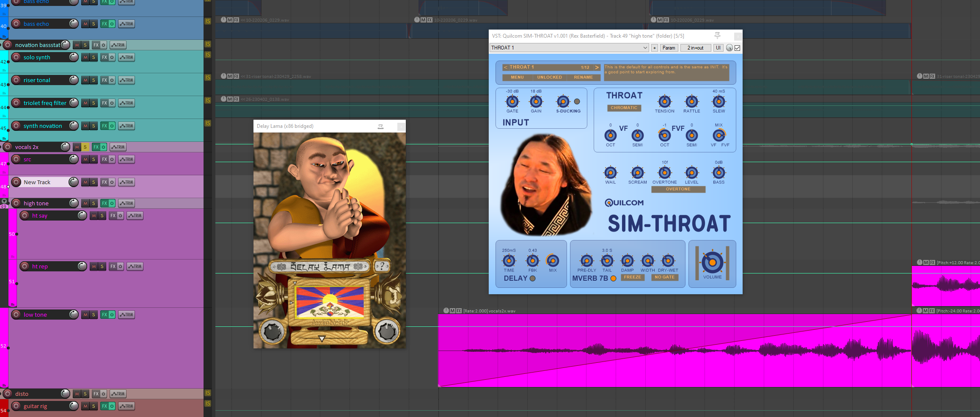The width and height of the screenshot is (980, 417).
Task: Record-arm the solo synth track
Action: [x=16, y=57]
